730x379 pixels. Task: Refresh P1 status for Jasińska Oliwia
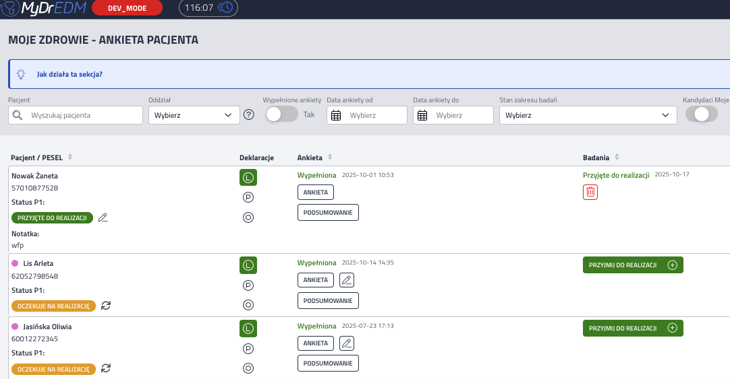click(106, 368)
